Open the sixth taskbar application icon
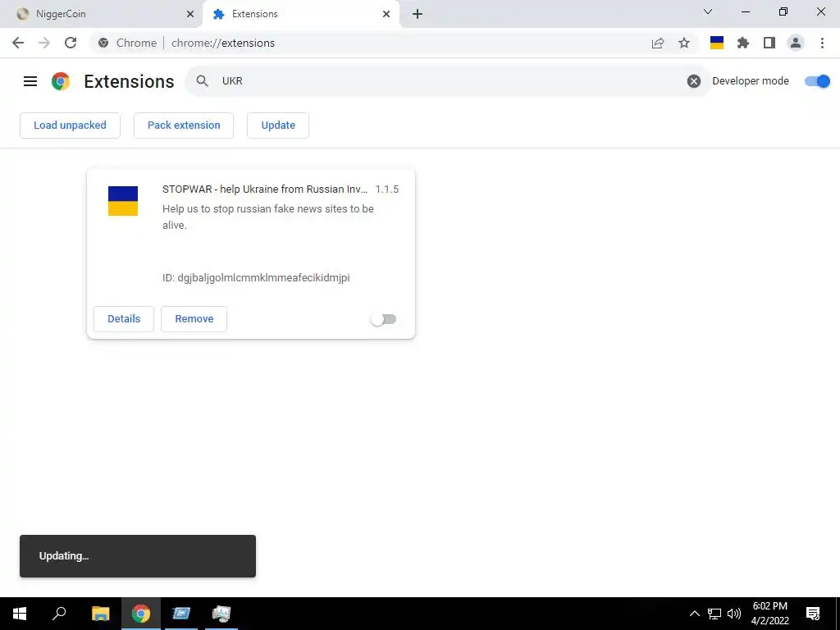 click(x=221, y=614)
